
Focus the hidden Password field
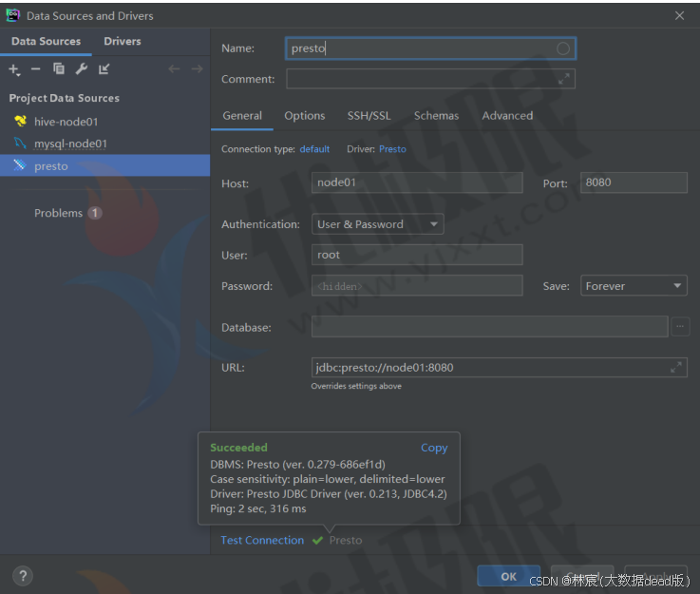[417, 285]
